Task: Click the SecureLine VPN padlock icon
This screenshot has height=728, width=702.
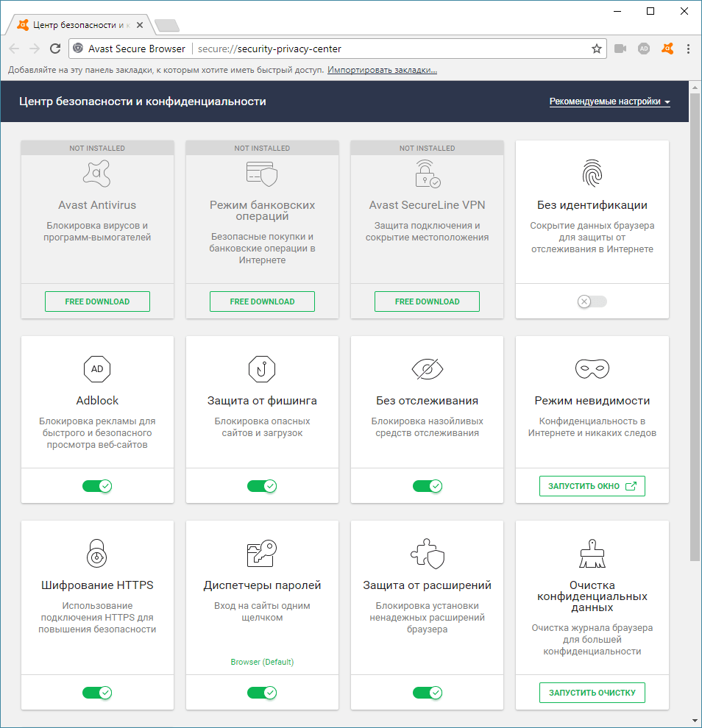Action: tap(428, 174)
